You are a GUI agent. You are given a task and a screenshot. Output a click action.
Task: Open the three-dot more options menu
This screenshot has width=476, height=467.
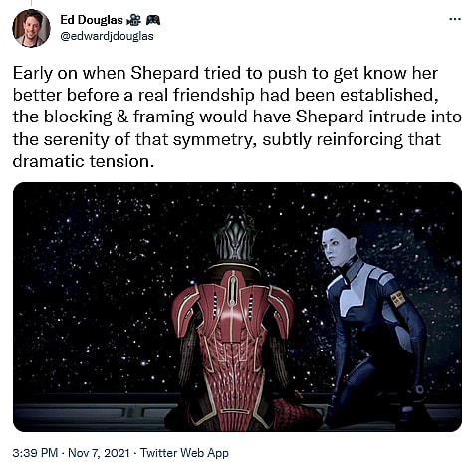(x=455, y=19)
